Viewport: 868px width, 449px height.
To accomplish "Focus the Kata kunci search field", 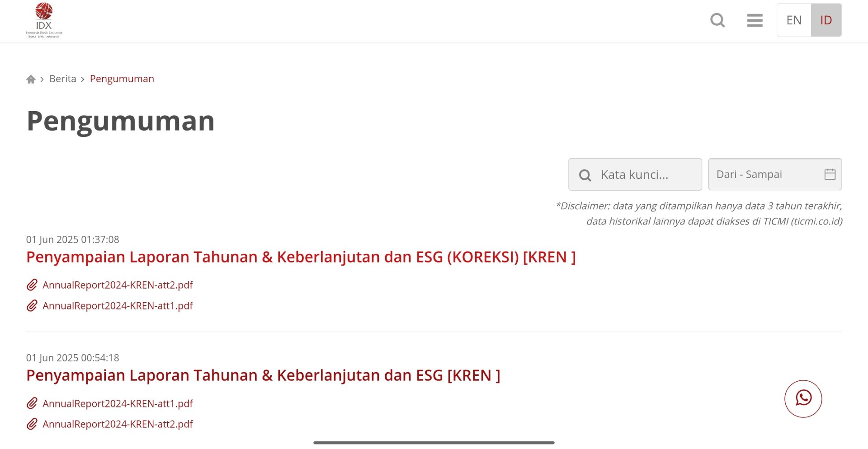I will 635,174.
